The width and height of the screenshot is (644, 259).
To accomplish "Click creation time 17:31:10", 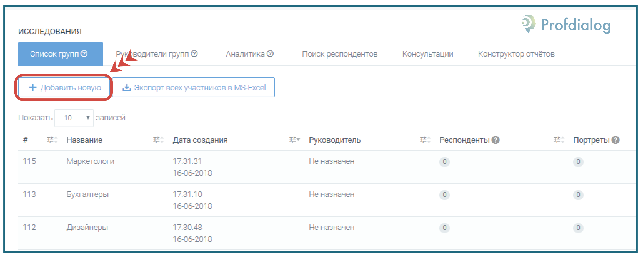I will pyautogui.click(x=187, y=194).
